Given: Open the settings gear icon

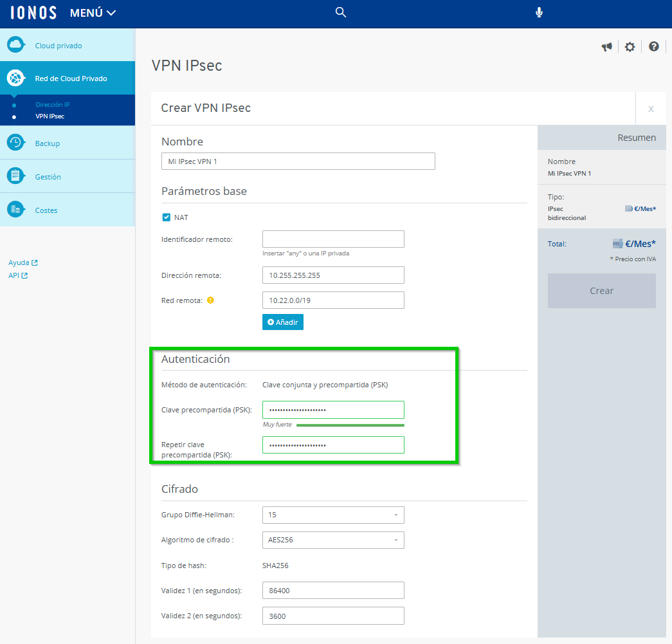Looking at the screenshot, I should click(630, 46).
